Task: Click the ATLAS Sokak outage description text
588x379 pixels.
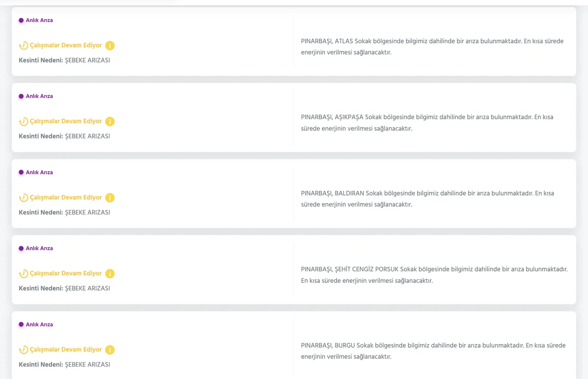Action: (432, 46)
